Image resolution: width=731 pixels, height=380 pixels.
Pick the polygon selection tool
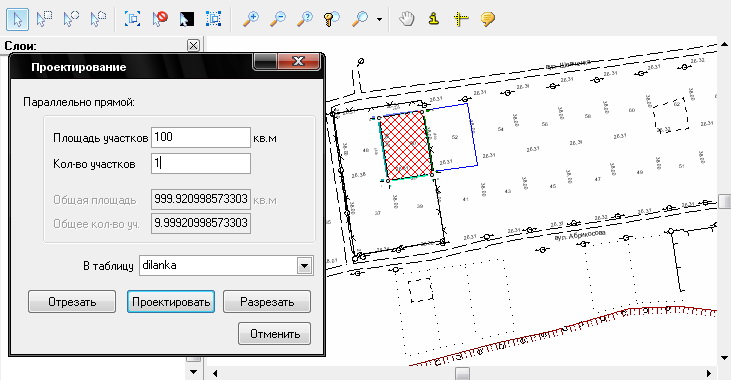coord(98,19)
